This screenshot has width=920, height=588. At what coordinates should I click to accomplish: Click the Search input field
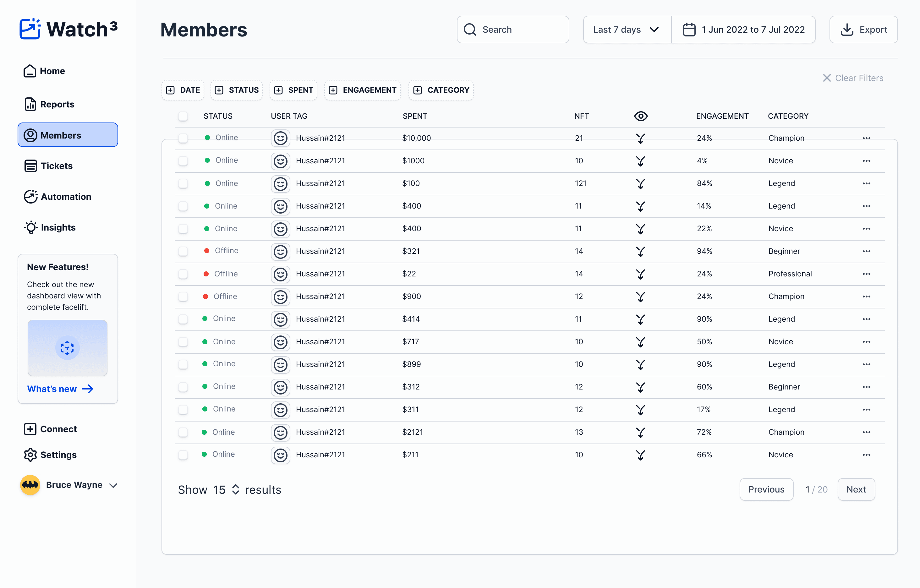(x=513, y=30)
